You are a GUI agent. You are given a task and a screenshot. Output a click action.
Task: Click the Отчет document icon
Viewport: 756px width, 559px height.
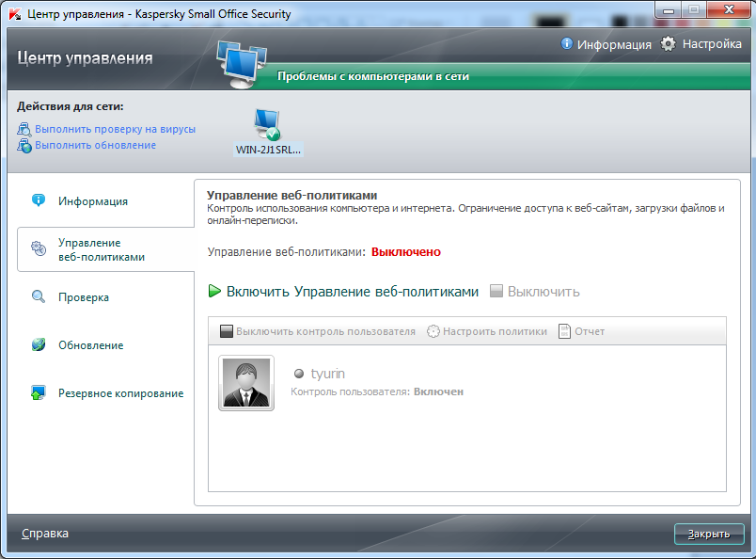pos(564,331)
